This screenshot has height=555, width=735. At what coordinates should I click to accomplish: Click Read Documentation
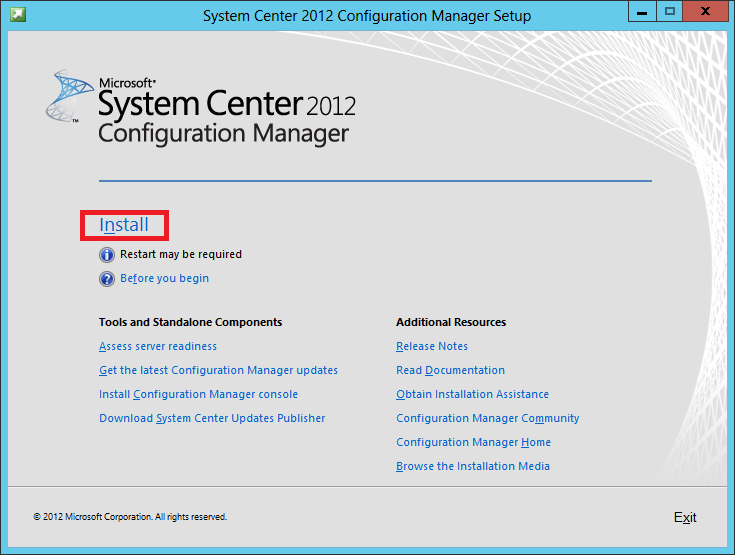coord(450,371)
